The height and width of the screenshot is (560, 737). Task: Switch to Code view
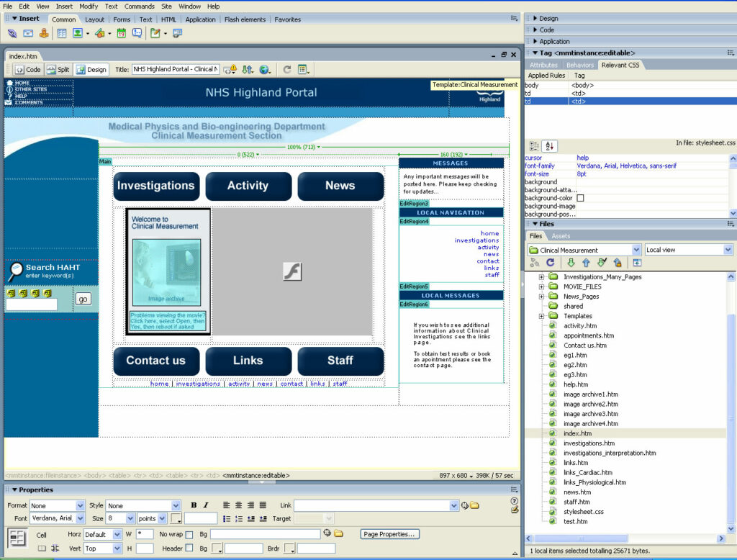point(28,70)
